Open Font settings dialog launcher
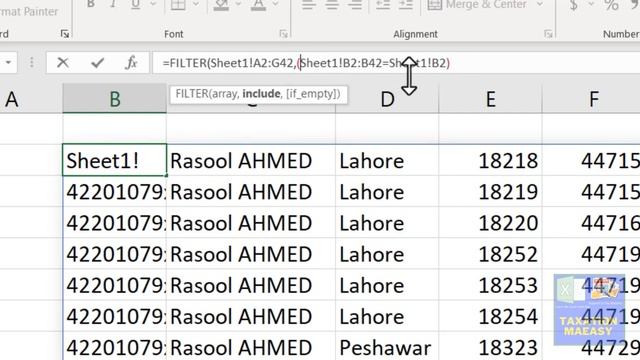 [x=284, y=34]
